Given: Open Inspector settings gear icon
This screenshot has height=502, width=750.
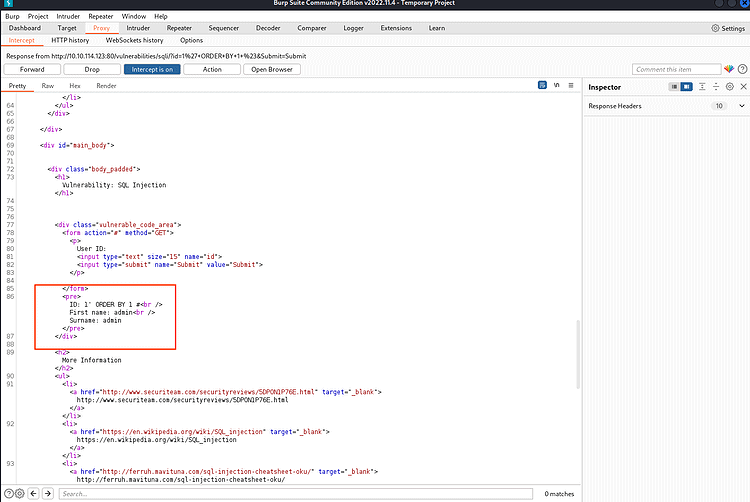Looking at the screenshot, I should pyautogui.click(x=729, y=87).
